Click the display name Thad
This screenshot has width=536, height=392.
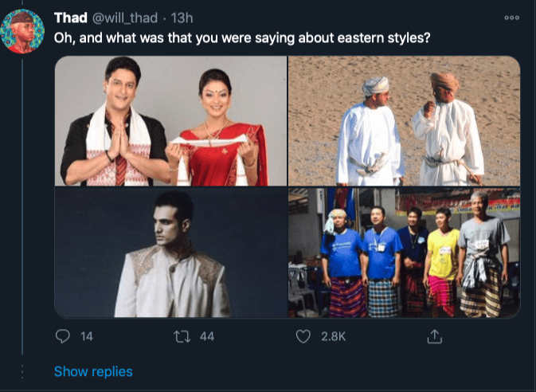coord(71,18)
